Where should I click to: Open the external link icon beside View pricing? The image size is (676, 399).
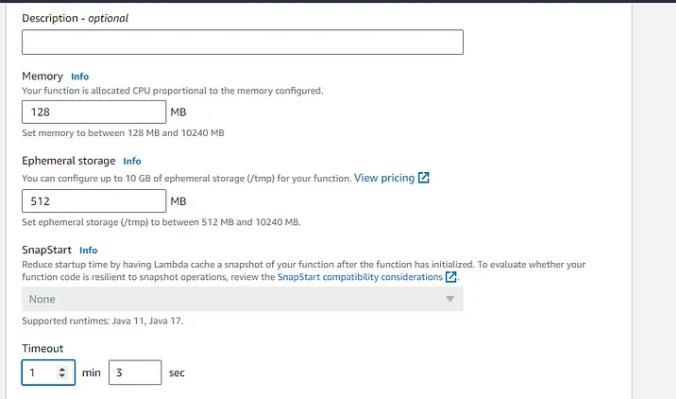[x=424, y=178]
